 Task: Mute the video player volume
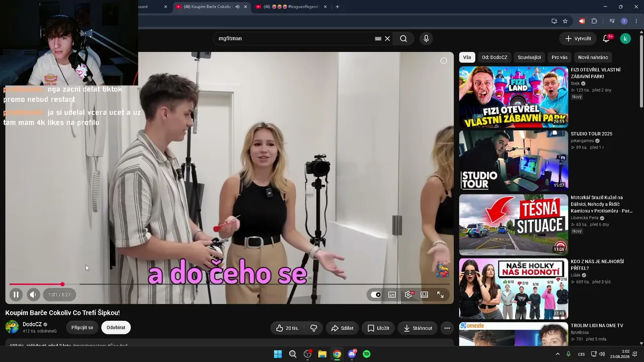coord(33,295)
